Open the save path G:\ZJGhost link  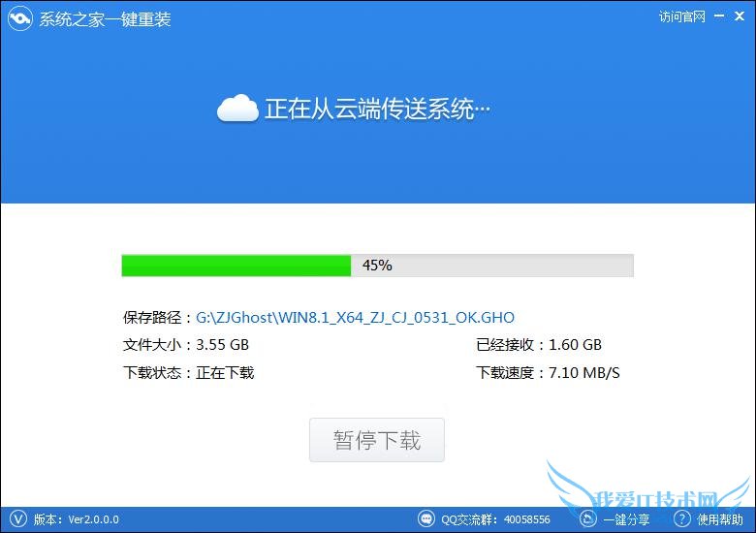click(x=355, y=318)
